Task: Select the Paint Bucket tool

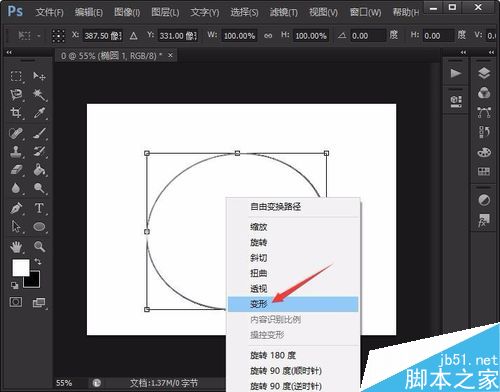Action: pos(39,170)
